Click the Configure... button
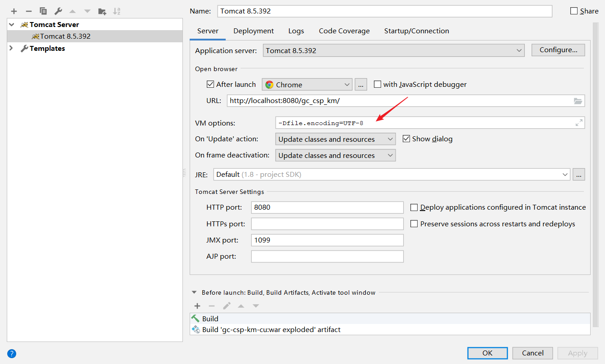 click(x=558, y=50)
